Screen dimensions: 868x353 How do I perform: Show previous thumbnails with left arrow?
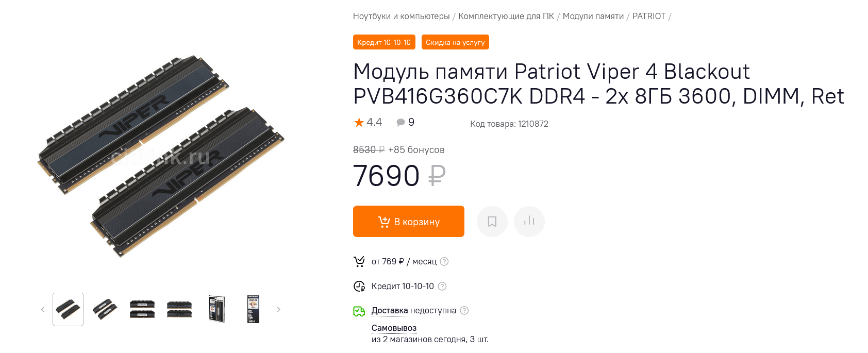click(x=43, y=309)
